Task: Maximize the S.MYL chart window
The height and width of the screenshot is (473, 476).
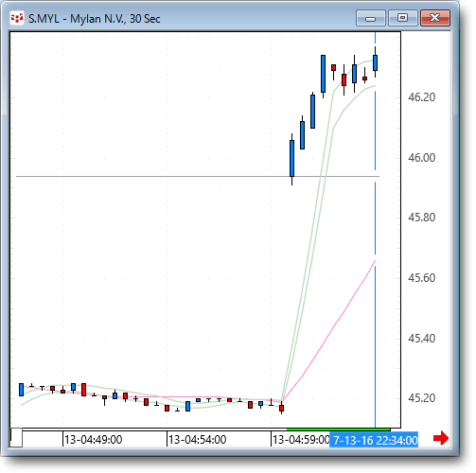Action: (x=403, y=18)
